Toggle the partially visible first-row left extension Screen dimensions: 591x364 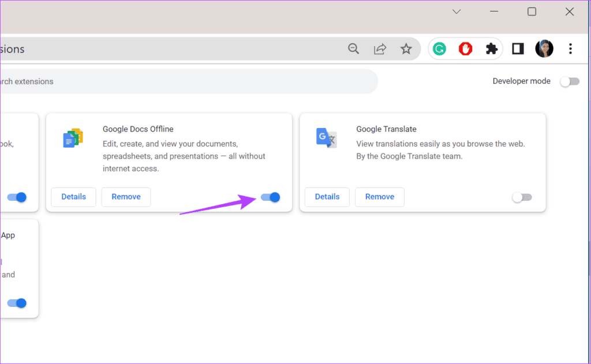pos(17,197)
